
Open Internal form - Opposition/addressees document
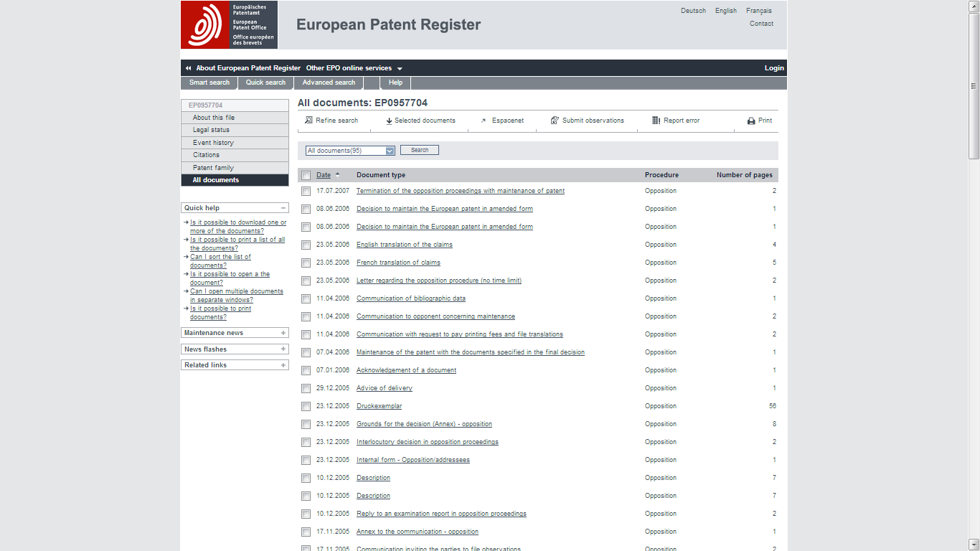click(x=413, y=460)
